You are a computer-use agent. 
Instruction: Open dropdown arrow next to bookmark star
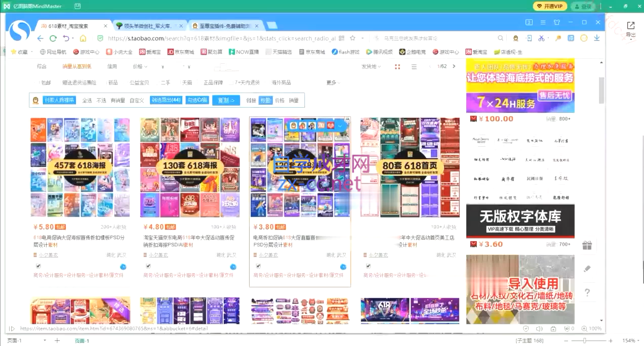pos(363,38)
